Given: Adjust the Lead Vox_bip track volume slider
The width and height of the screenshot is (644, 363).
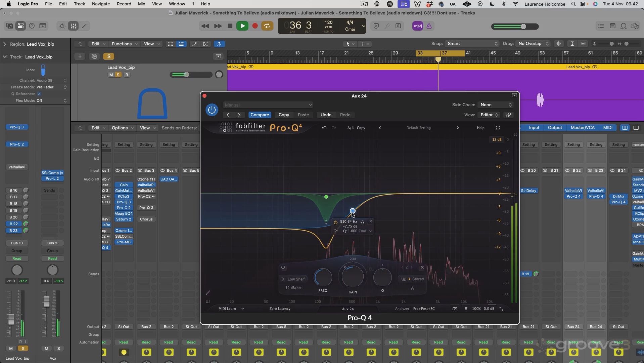Looking at the screenshot, I should (x=191, y=75).
